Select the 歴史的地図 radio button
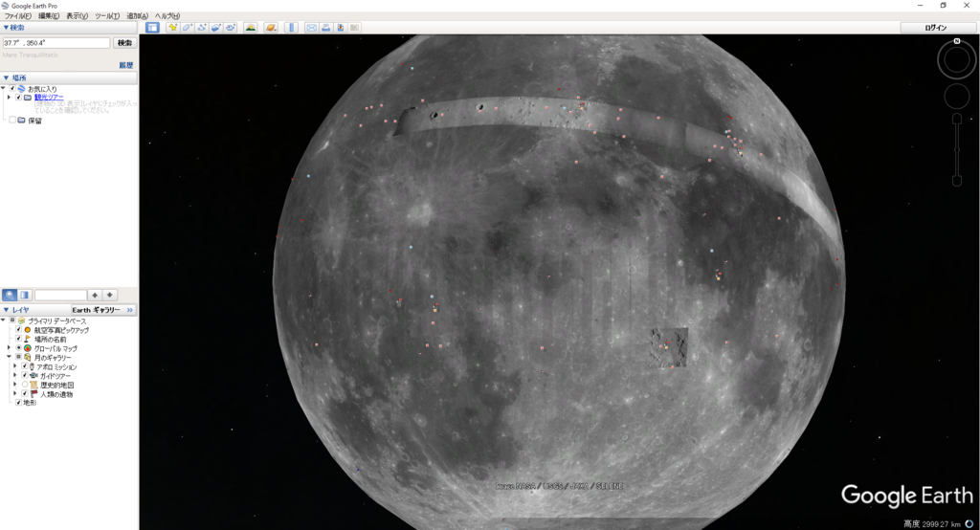This screenshot has width=980, height=530. [x=25, y=385]
